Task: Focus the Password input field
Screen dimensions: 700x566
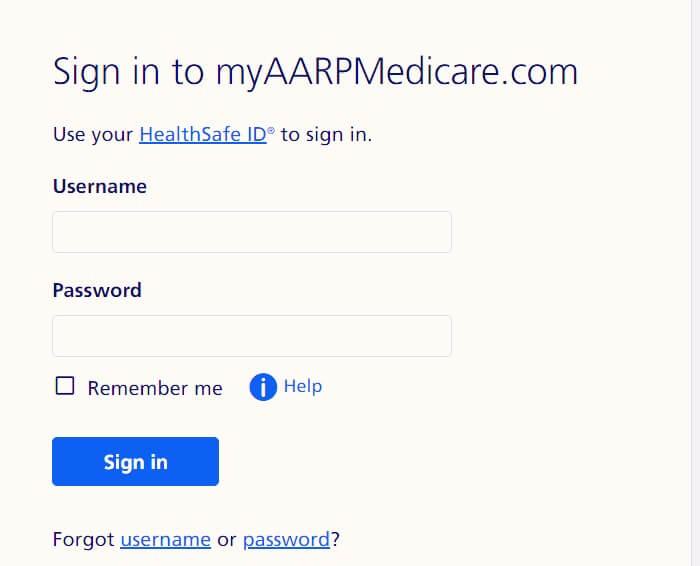Action: click(252, 336)
